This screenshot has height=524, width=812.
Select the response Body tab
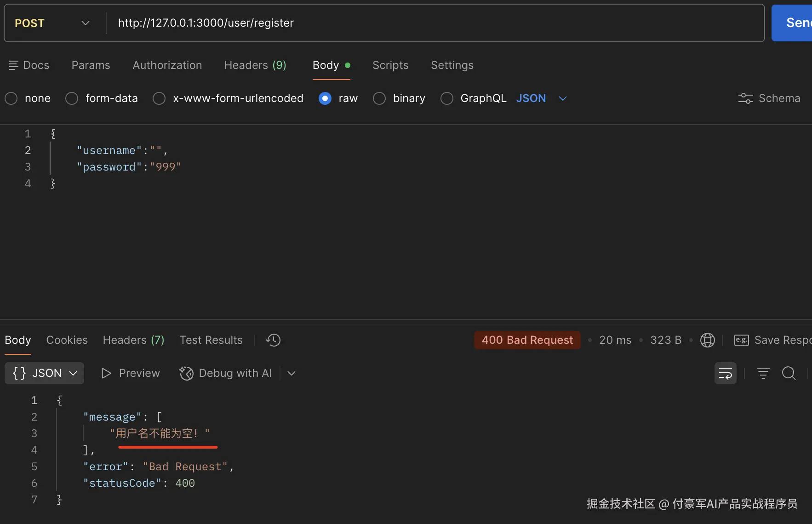18,340
